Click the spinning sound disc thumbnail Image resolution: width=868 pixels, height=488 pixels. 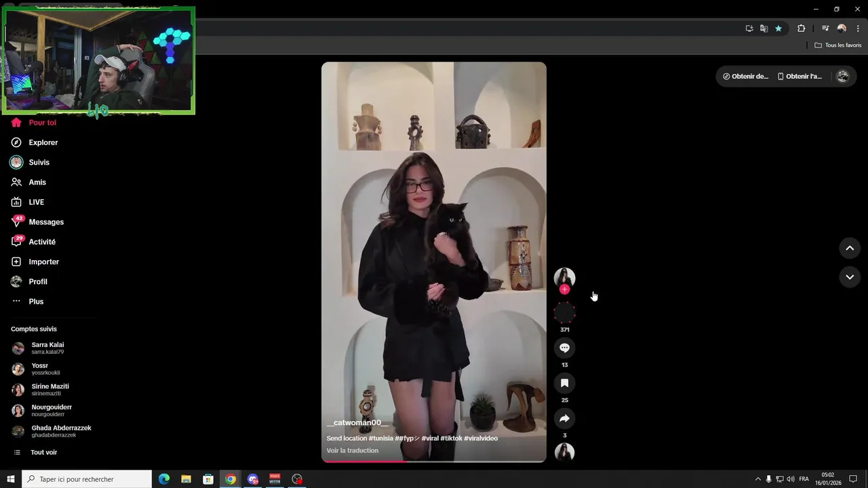(564, 452)
